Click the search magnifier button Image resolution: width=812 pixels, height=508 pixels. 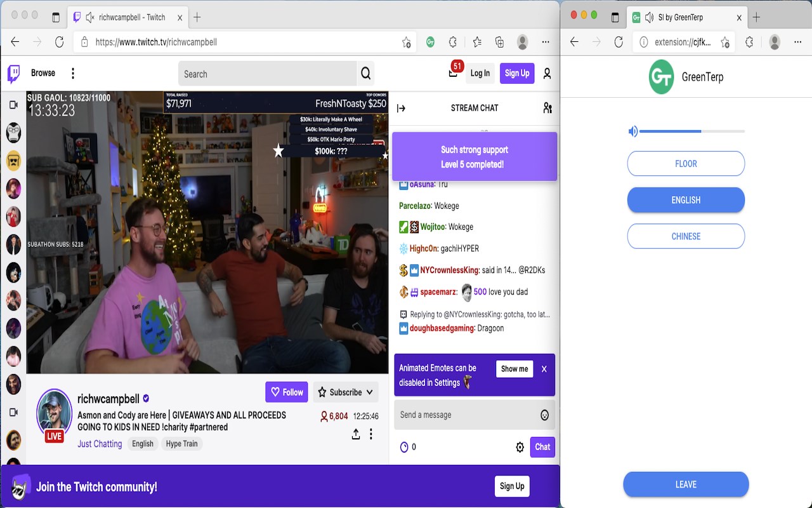pyautogui.click(x=365, y=74)
